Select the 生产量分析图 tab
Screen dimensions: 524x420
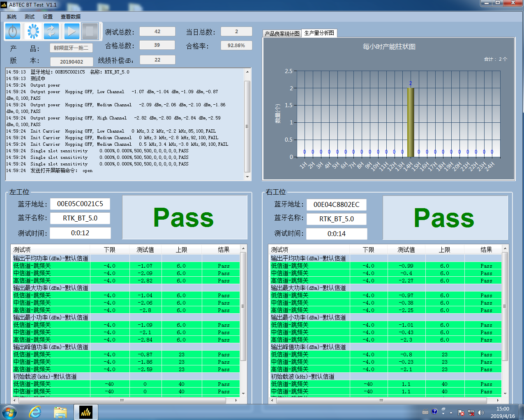[319, 33]
